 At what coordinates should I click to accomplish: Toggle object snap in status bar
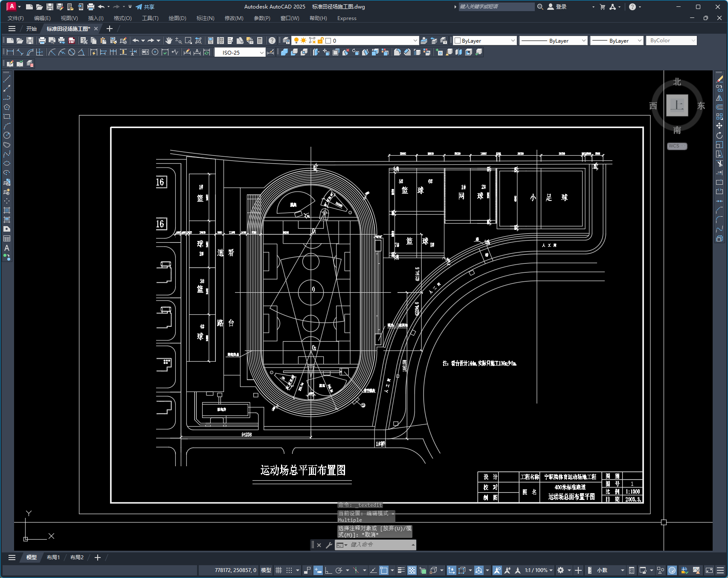[384, 570]
